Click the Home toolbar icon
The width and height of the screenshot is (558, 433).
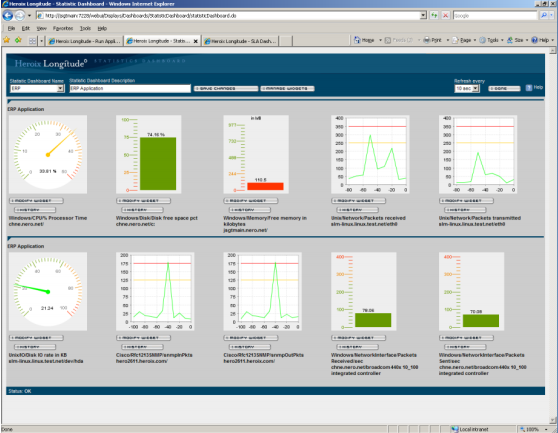(x=357, y=40)
